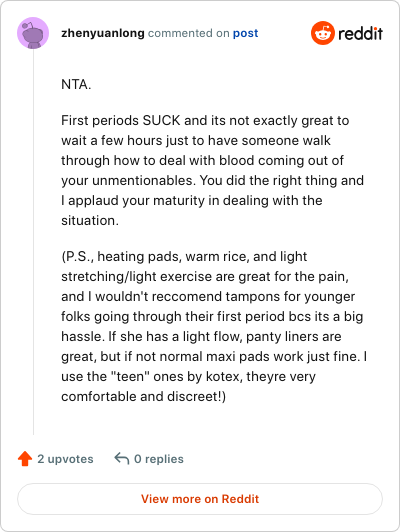Click the "View more on Reddit" button
Image resolution: width=400 pixels, height=532 pixels.
(x=200, y=499)
